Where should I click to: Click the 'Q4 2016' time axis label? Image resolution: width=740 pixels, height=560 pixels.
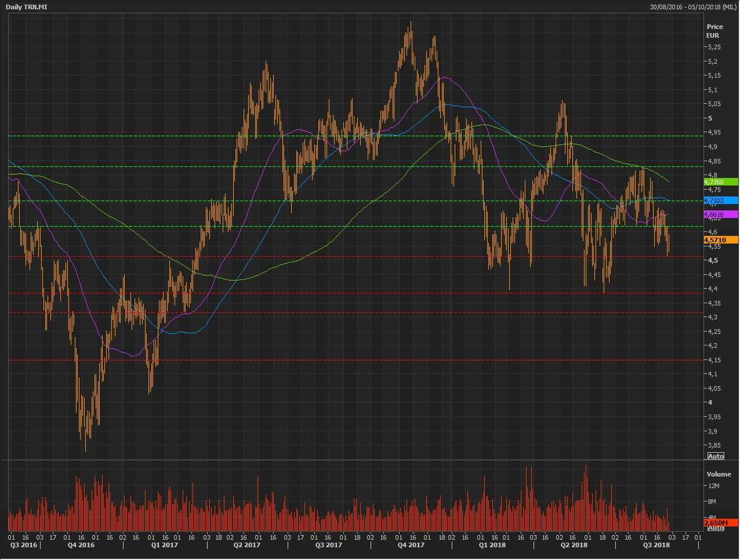pos(81,545)
